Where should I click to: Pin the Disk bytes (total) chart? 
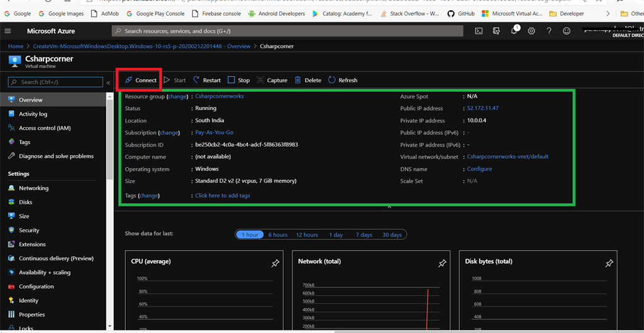pyautogui.click(x=609, y=264)
